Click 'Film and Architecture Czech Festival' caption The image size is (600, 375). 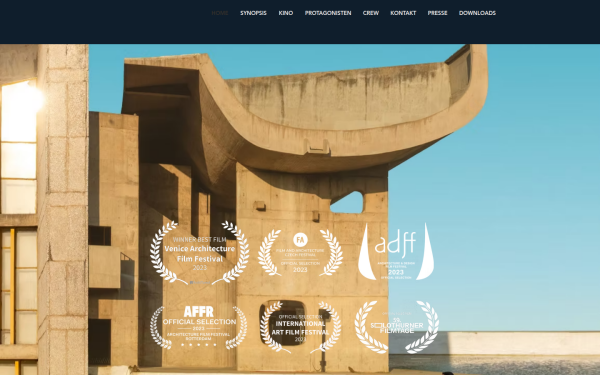click(300, 253)
